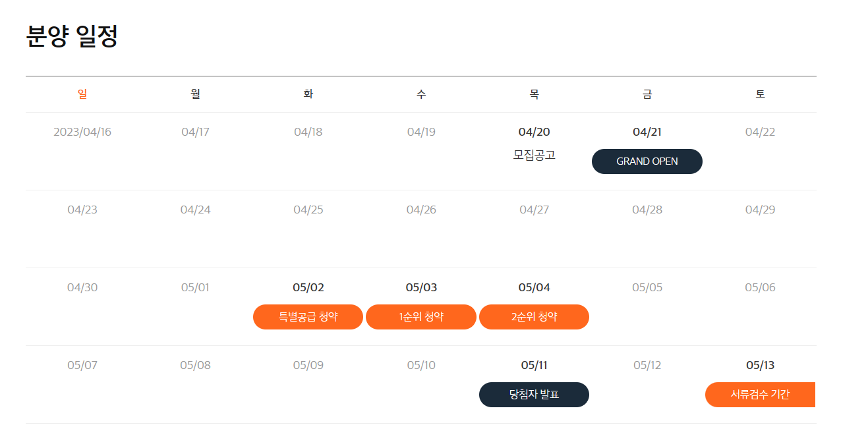868x427 pixels.
Task: Select the 05/07 date cell
Action: (x=82, y=364)
